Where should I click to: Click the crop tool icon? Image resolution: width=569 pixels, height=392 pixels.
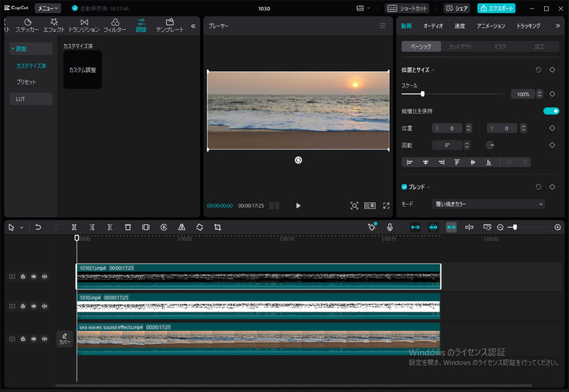218,227
